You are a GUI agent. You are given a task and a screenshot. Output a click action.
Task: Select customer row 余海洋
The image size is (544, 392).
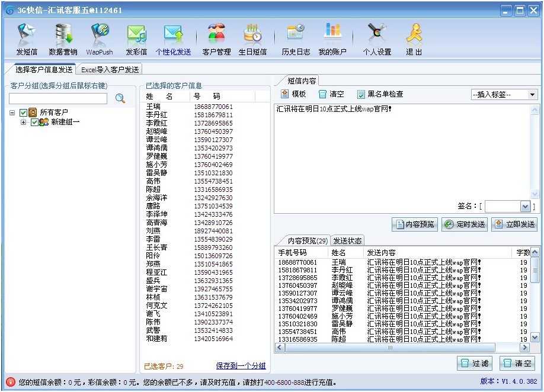click(x=204, y=198)
